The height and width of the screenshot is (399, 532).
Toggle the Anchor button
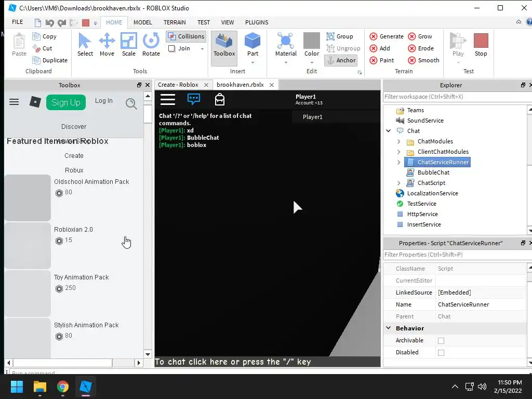pos(341,60)
